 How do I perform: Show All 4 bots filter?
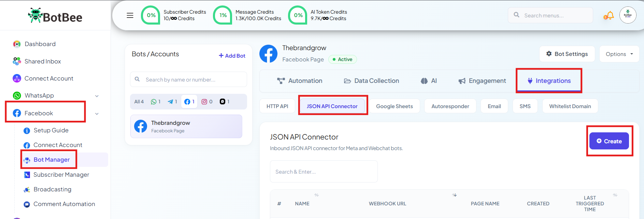pyautogui.click(x=139, y=102)
